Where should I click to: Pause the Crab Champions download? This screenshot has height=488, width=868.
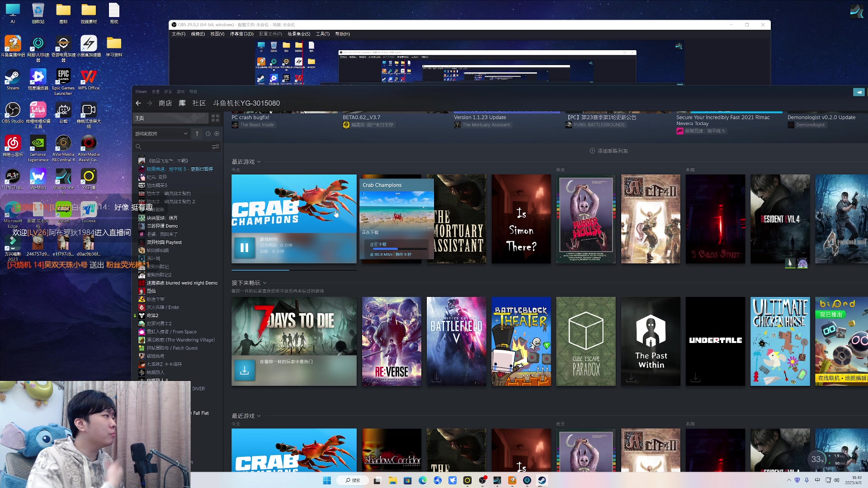tap(244, 248)
